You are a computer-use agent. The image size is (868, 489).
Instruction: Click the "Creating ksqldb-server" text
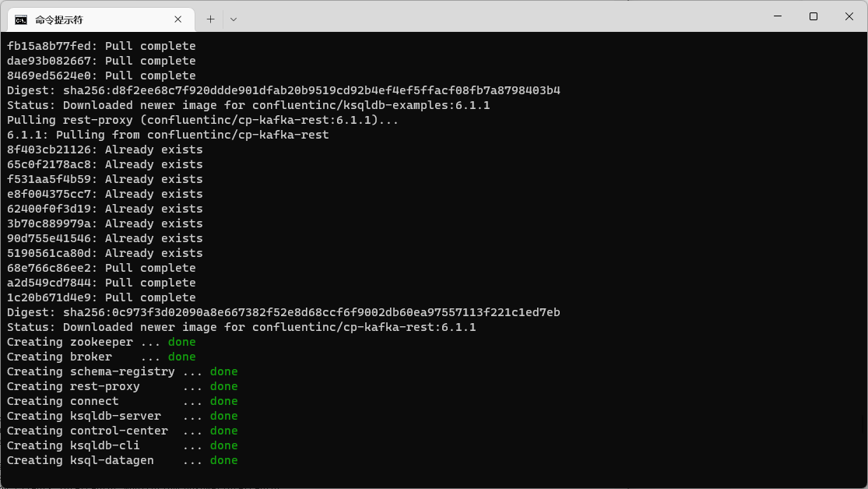pyautogui.click(x=84, y=416)
